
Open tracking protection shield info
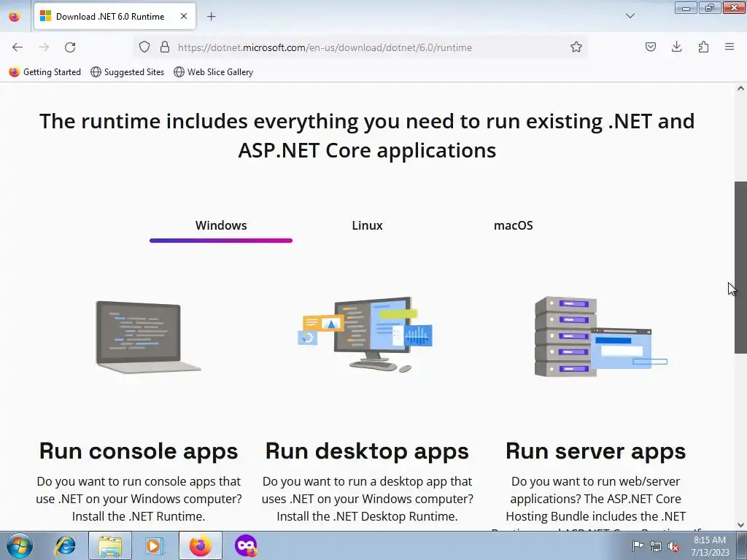(144, 47)
